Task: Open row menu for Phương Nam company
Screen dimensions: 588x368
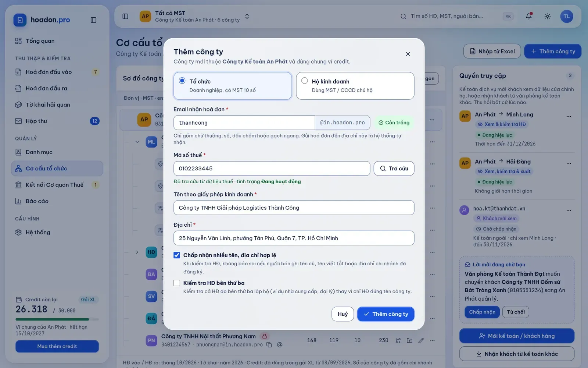Action: coord(433,340)
